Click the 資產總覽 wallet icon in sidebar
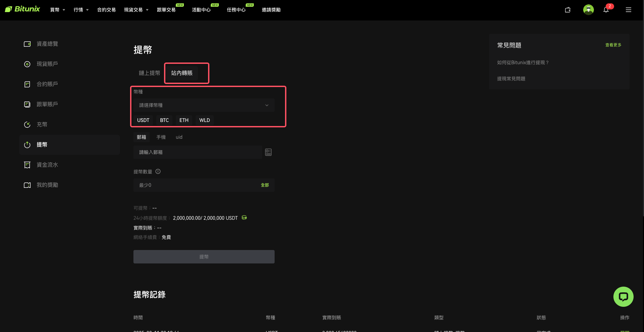644x332 pixels. (x=27, y=44)
